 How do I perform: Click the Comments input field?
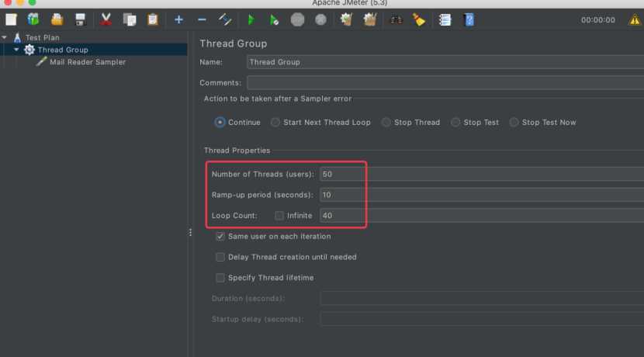click(445, 82)
